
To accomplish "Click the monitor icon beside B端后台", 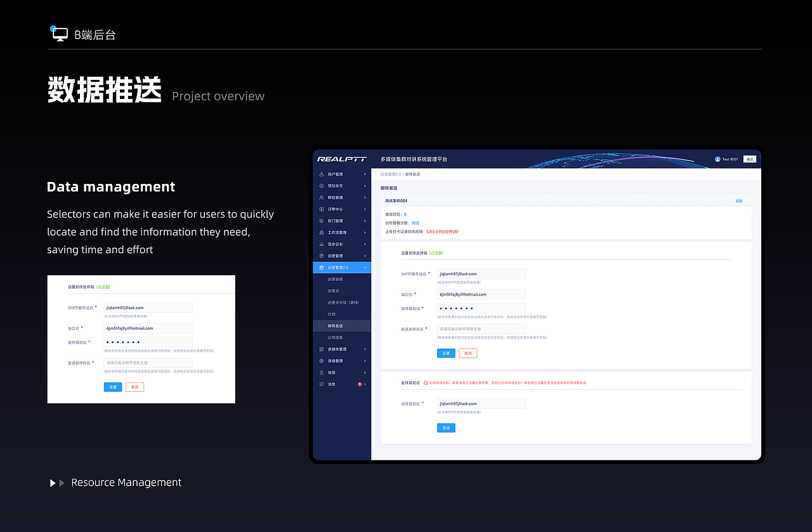I will click(60, 34).
